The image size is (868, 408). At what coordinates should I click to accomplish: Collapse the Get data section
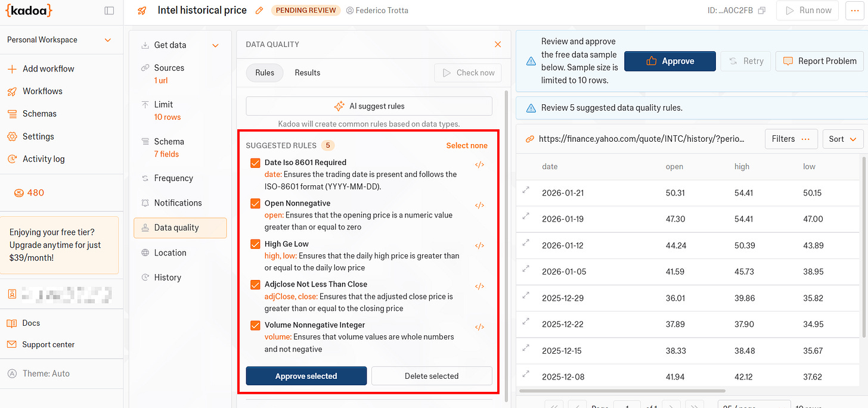pyautogui.click(x=216, y=45)
